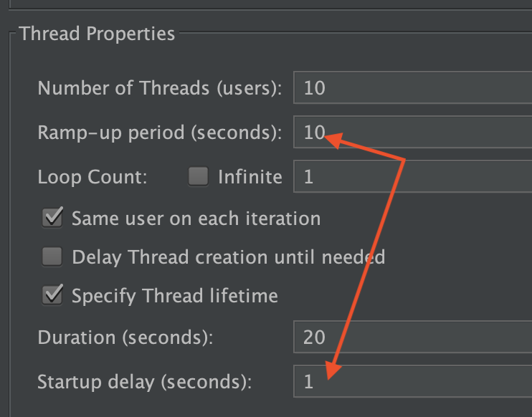Screen dimensions: 532x417
Task: Click the "Infinite" label text
Action: point(250,176)
